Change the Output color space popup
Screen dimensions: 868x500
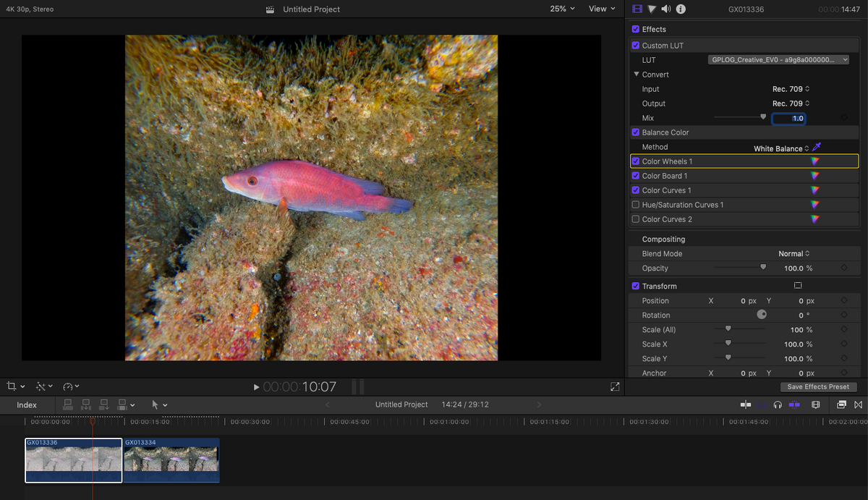[x=791, y=103]
